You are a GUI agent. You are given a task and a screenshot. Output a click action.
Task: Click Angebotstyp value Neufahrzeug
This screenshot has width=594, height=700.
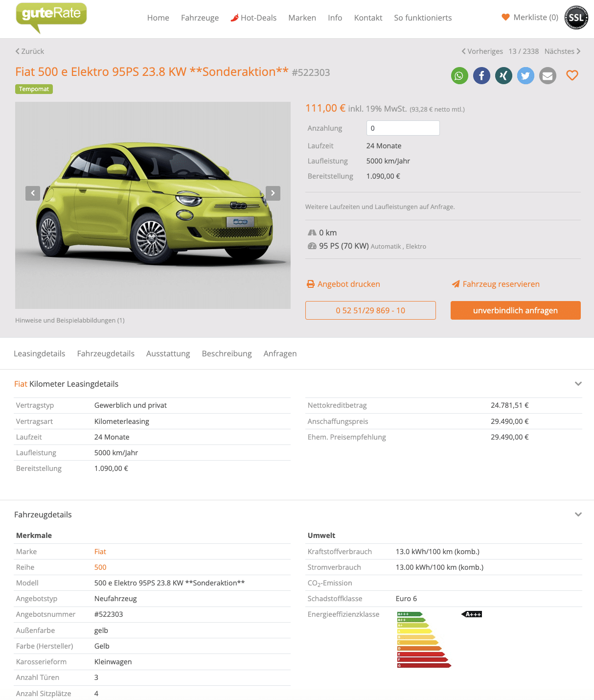pyautogui.click(x=115, y=599)
